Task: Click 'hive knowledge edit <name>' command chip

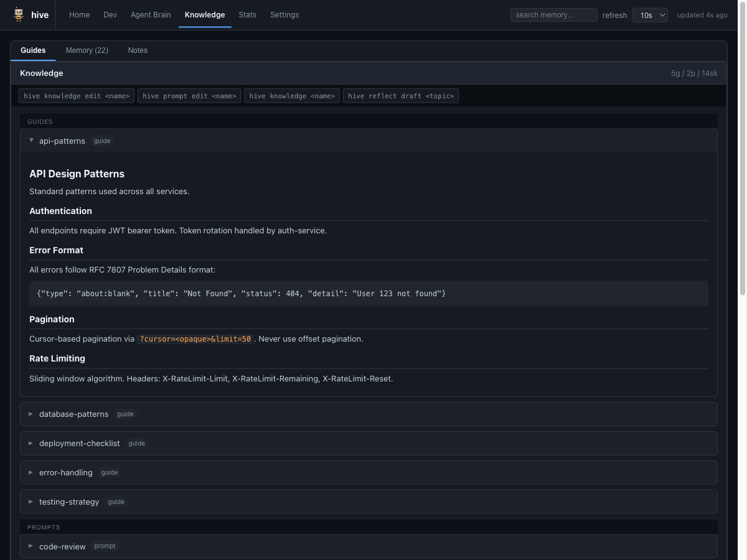Action: point(77,96)
